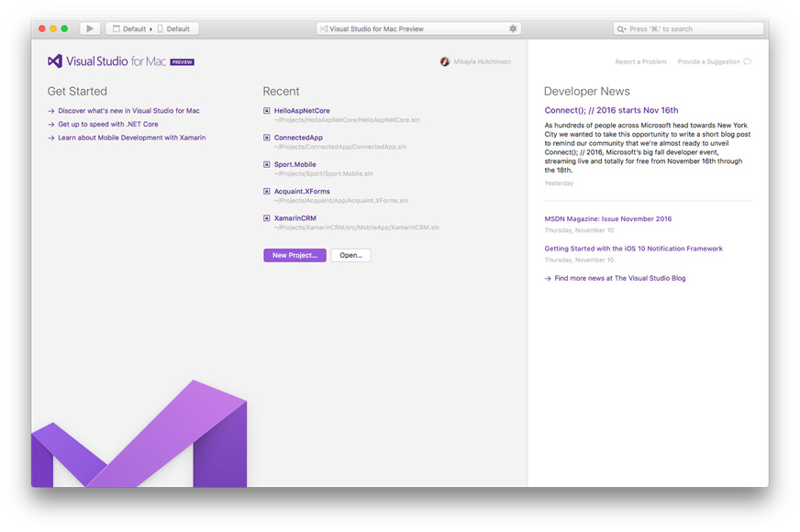Open Get up to speed with .NET Core
This screenshot has height=532, width=800.
point(107,124)
